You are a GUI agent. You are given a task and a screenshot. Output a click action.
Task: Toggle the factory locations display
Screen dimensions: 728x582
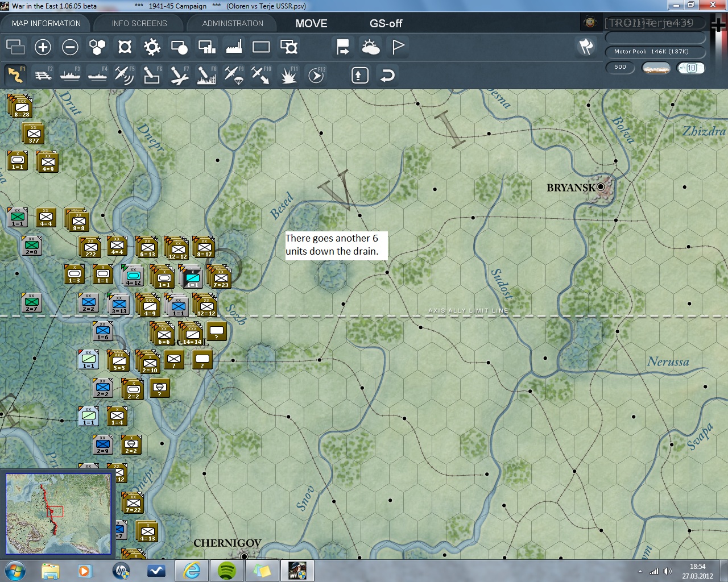click(234, 47)
